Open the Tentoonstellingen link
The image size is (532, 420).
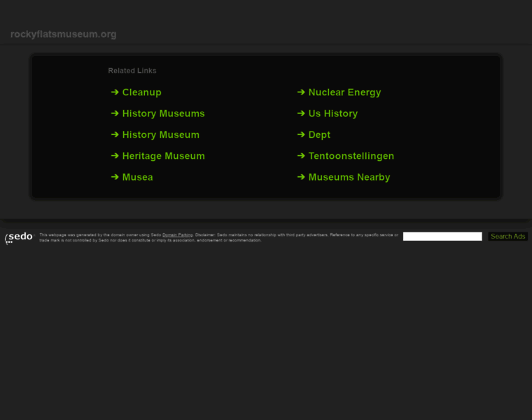pyautogui.click(x=351, y=155)
